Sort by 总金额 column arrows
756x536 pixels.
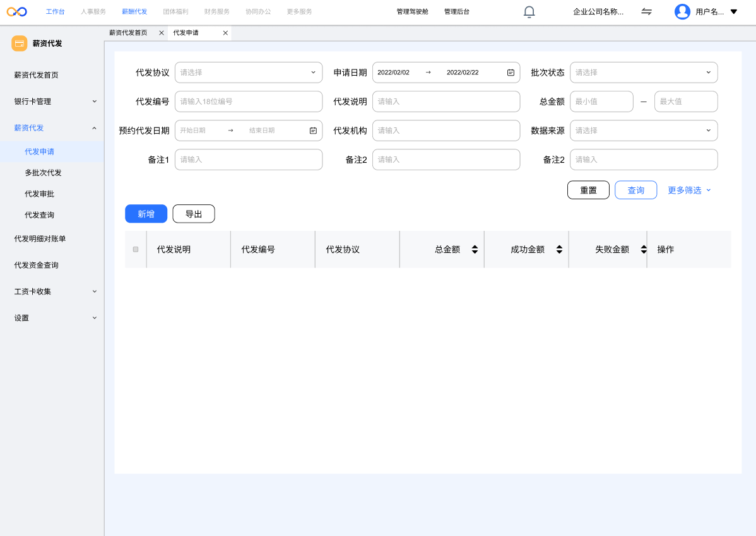coord(475,250)
